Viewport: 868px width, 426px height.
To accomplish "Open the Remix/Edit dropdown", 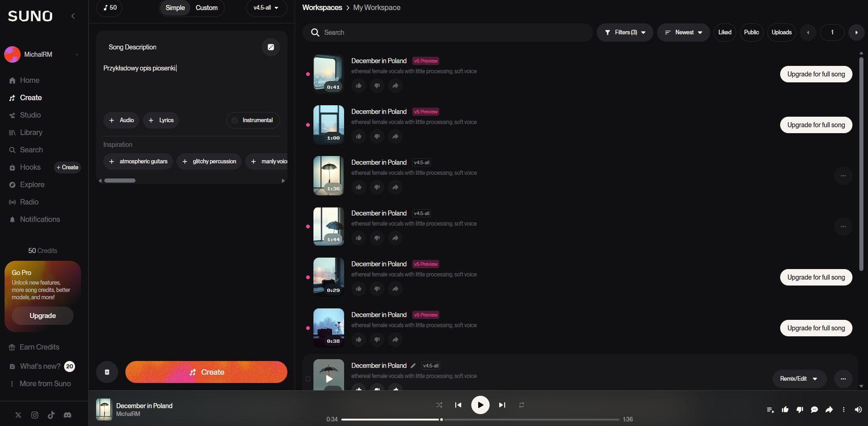I will click(799, 379).
